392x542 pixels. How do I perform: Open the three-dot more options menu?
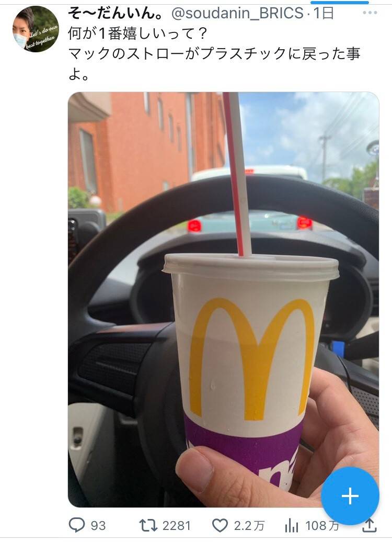coord(370,13)
